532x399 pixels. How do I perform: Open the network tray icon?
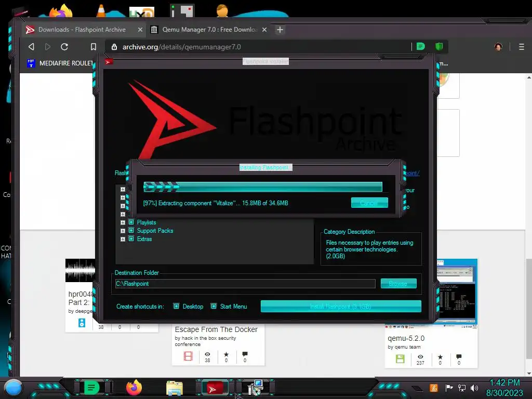(462, 388)
